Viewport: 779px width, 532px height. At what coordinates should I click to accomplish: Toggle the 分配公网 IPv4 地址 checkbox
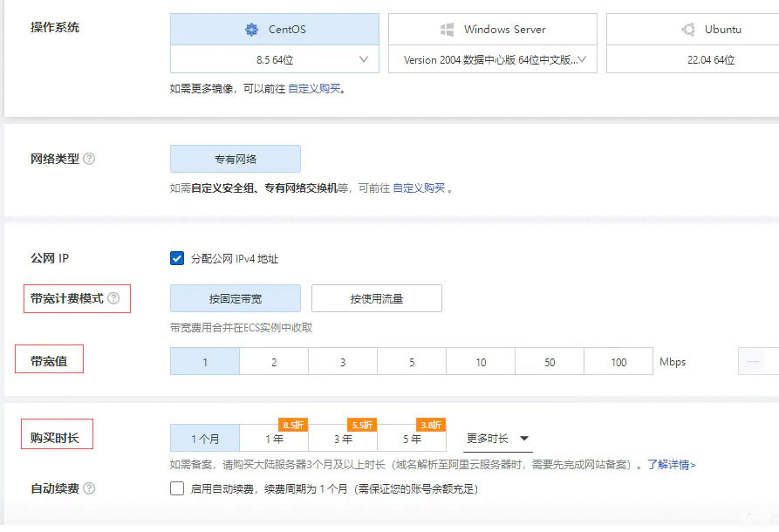click(x=177, y=258)
